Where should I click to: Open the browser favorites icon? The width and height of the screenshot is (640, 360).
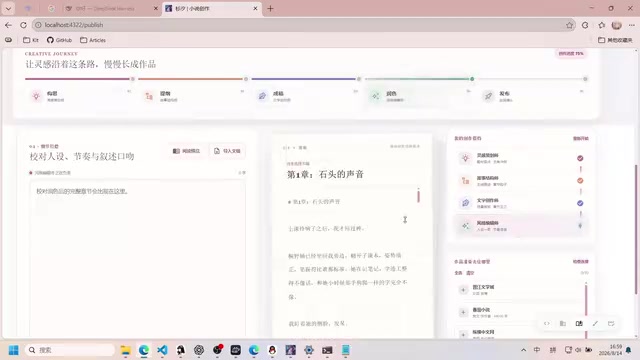601,25
